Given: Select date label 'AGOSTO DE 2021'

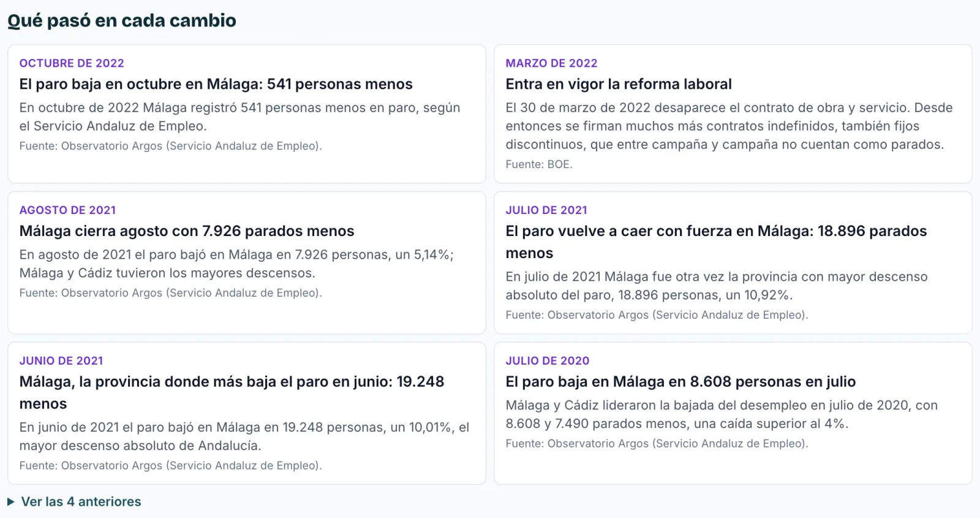Looking at the screenshot, I should [x=67, y=210].
